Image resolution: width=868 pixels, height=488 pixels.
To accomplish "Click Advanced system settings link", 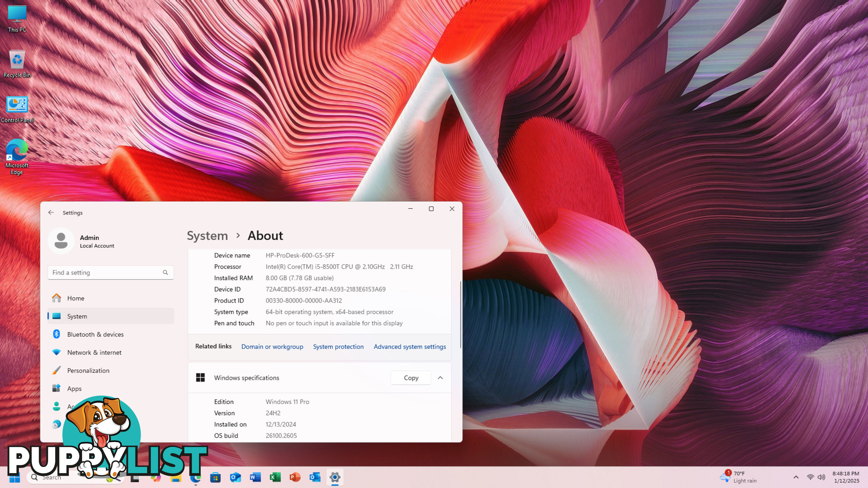I will pyautogui.click(x=410, y=346).
